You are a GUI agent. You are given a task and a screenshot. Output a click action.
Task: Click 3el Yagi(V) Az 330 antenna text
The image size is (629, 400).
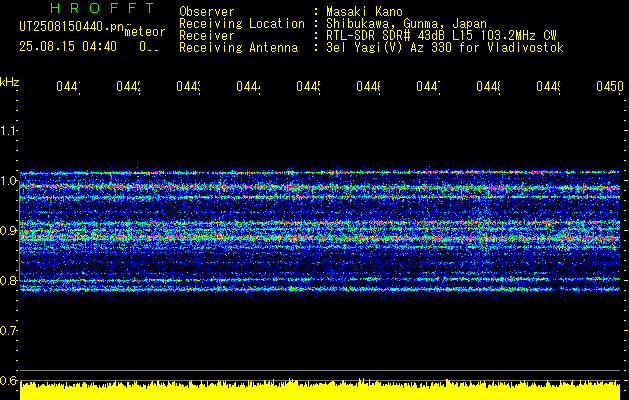point(445,48)
